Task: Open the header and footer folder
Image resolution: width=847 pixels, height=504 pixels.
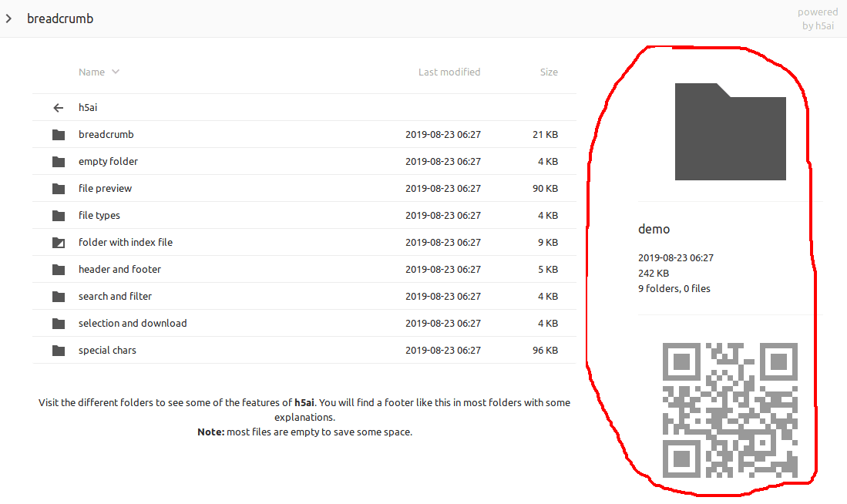Action: pos(119,270)
